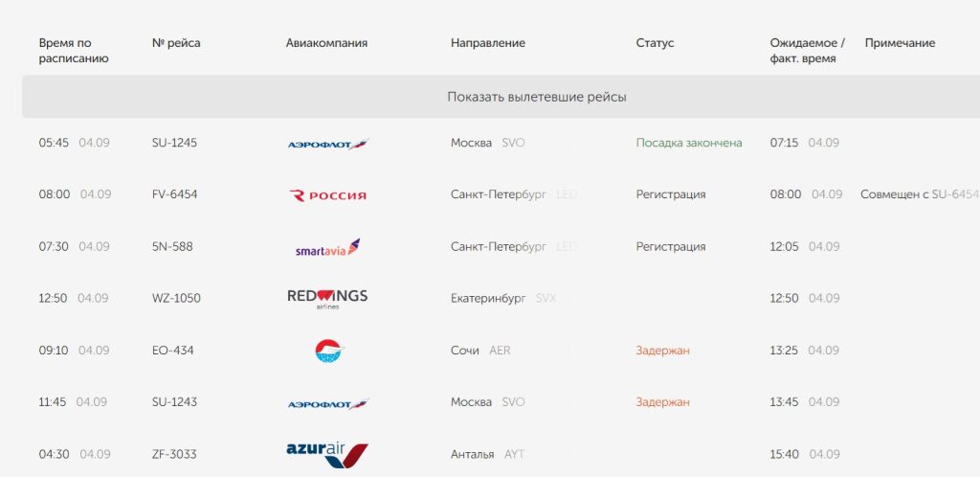Image resolution: width=980 pixels, height=477 pixels.
Task: Click the Совмещен с SU-6454 note
Action: click(920, 194)
